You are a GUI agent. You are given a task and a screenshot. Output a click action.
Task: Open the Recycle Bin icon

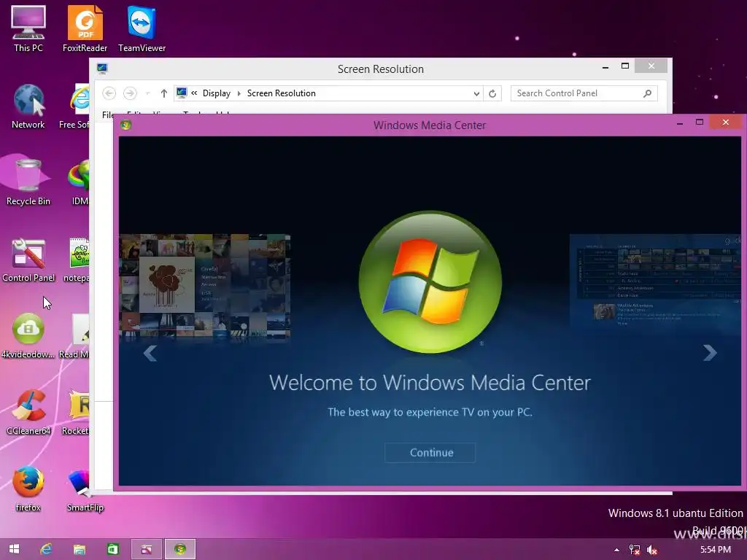28,182
